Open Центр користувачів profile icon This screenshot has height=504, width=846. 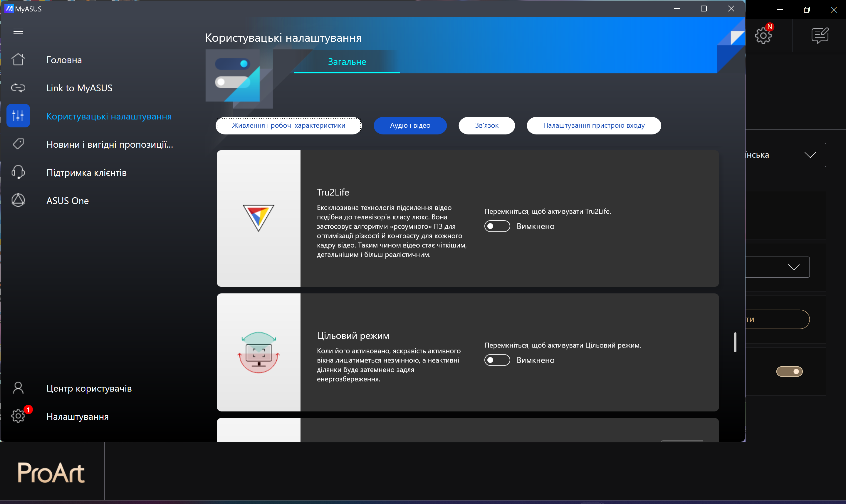click(18, 388)
